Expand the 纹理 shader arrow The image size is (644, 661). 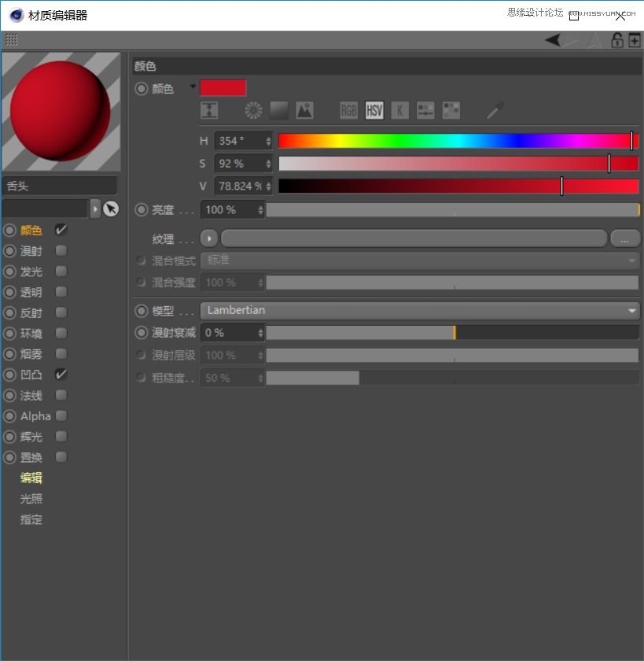click(x=208, y=238)
